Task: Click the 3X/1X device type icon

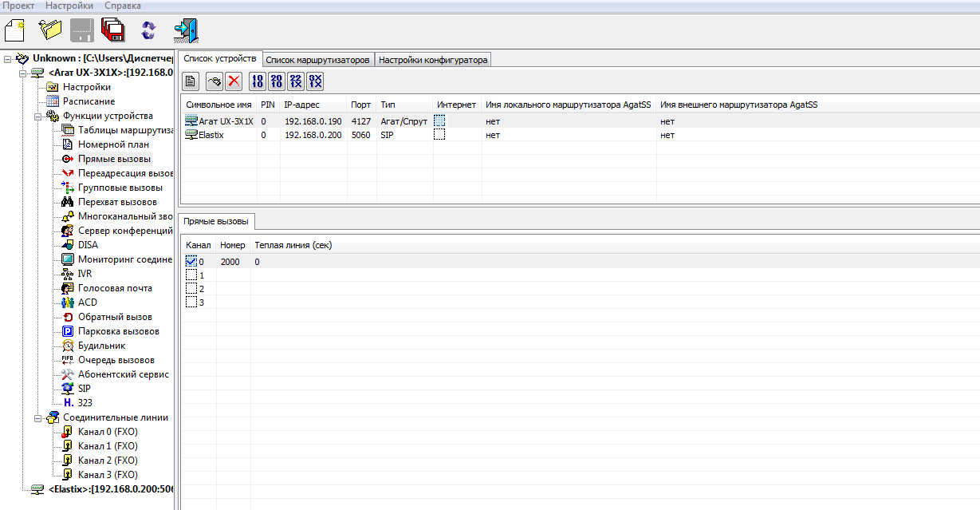Action: [x=315, y=81]
